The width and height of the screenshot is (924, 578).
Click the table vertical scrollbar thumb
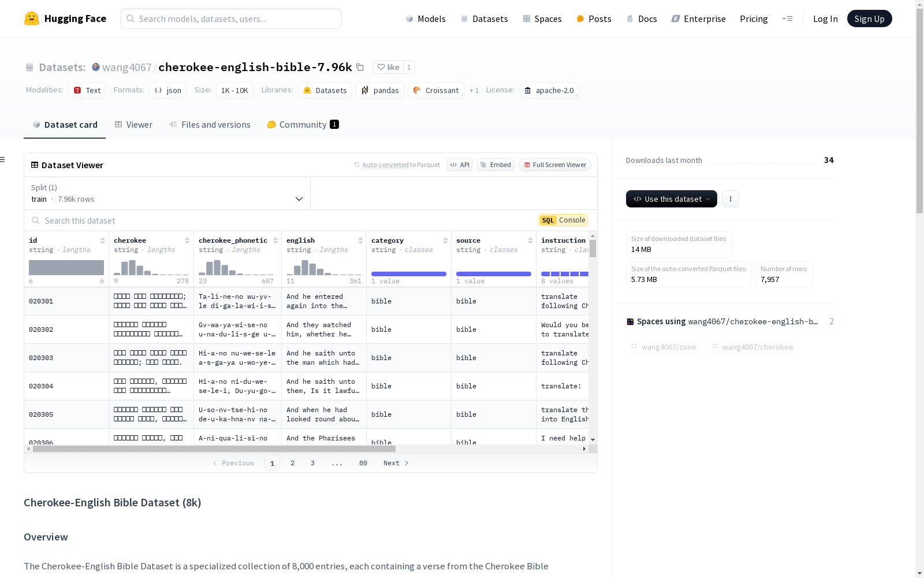tap(593, 249)
